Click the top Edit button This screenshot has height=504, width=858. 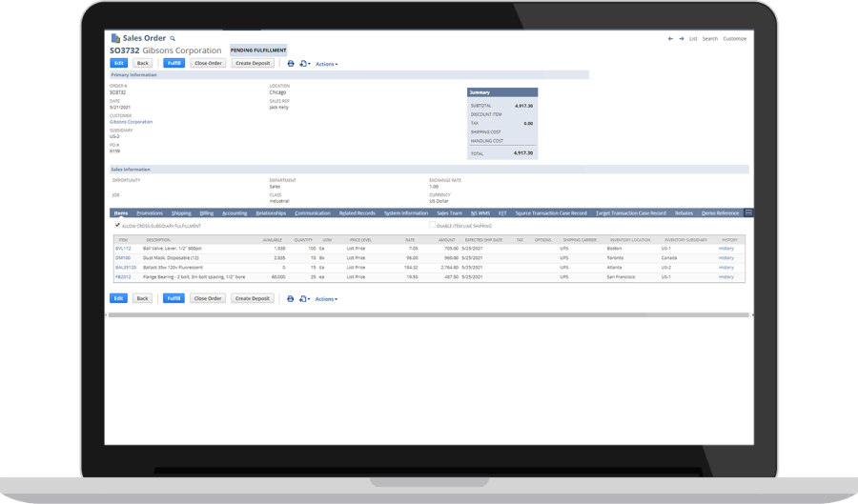119,64
